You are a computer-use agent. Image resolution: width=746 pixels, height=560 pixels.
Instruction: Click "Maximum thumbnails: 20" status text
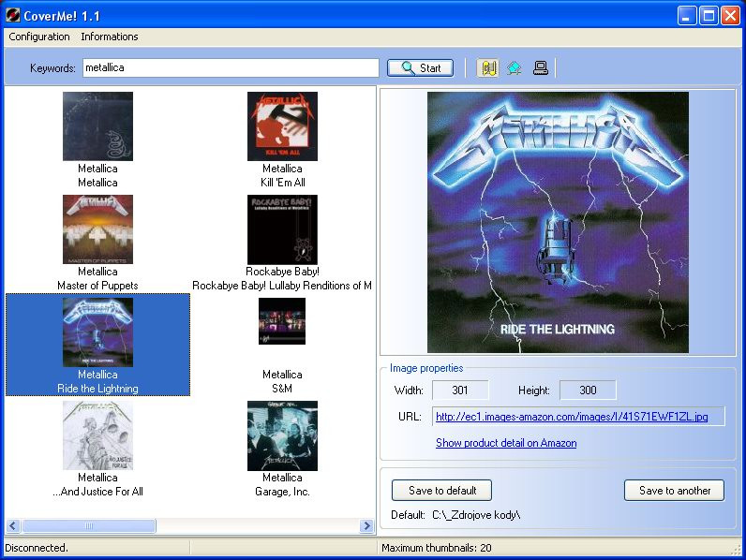tap(437, 548)
